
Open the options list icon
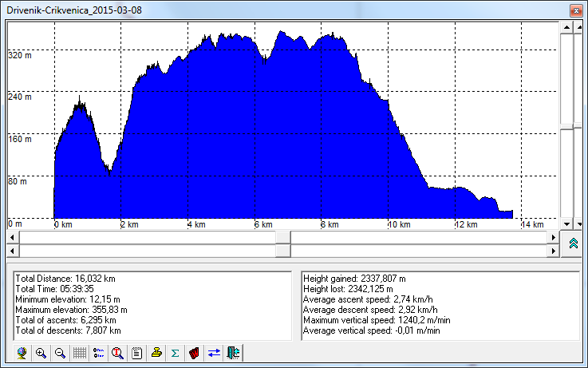click(99, 352)
